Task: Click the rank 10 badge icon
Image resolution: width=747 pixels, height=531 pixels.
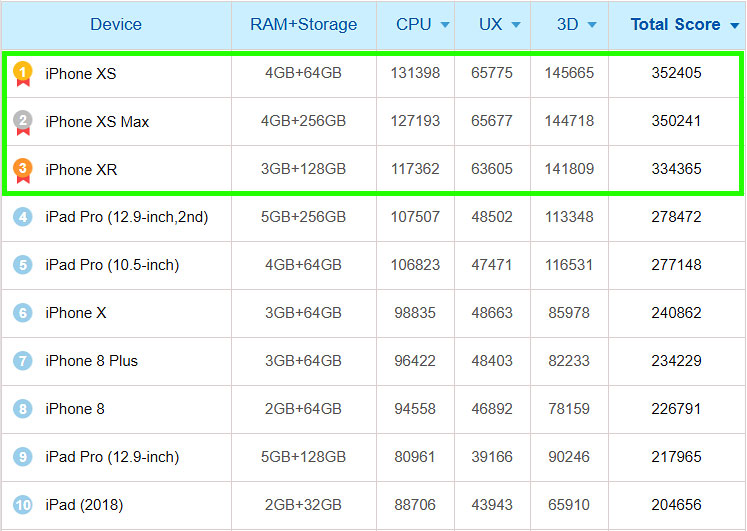Action: tap(22, 505)
